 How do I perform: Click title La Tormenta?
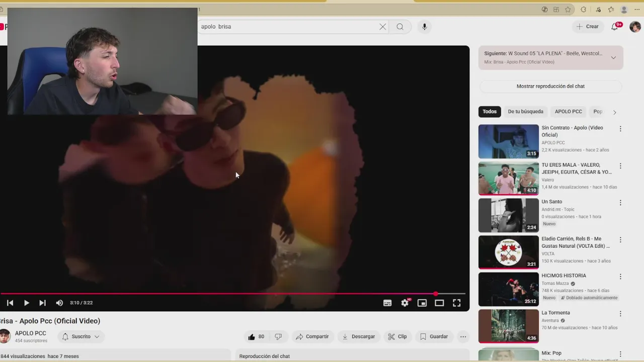[x=555, y=313]
